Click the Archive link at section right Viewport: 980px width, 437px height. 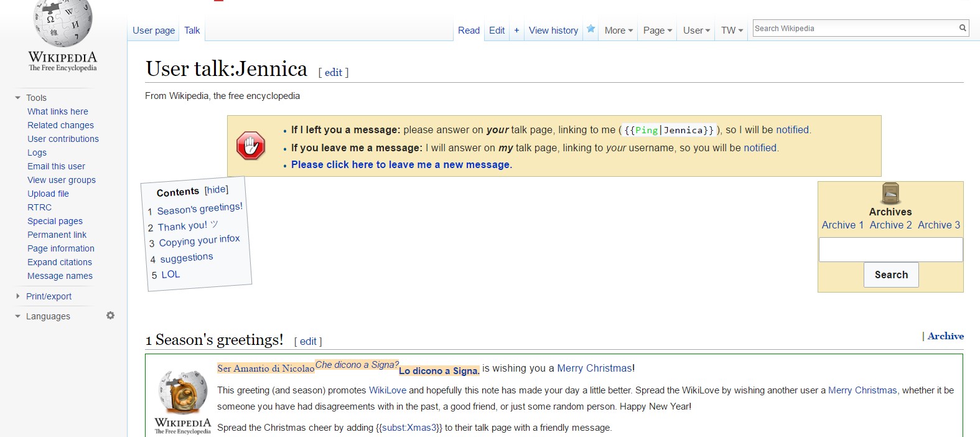(945, 336)
